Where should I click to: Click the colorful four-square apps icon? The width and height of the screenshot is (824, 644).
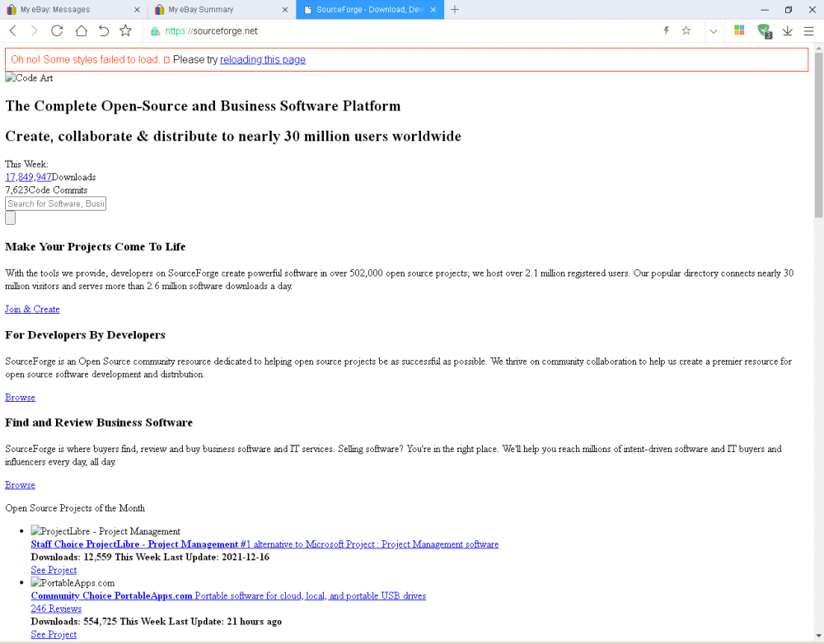pos(740,30)
